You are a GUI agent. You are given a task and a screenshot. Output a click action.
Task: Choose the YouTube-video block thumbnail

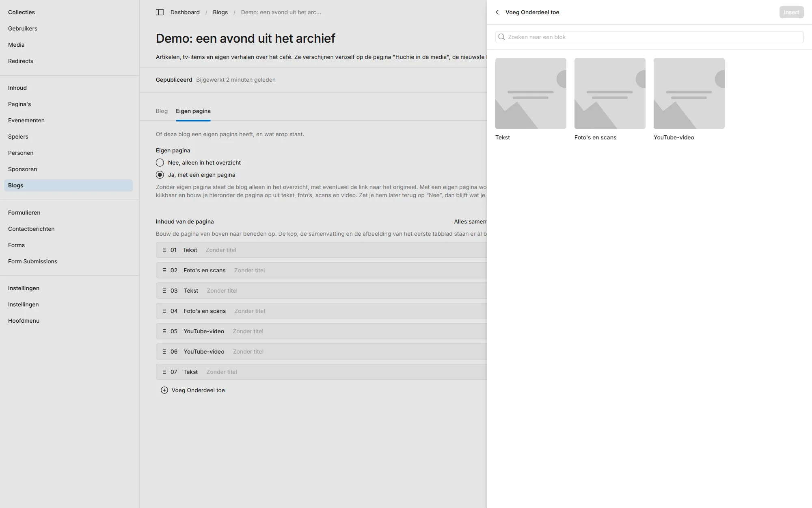pyautogui.click(x=689, y=93)
